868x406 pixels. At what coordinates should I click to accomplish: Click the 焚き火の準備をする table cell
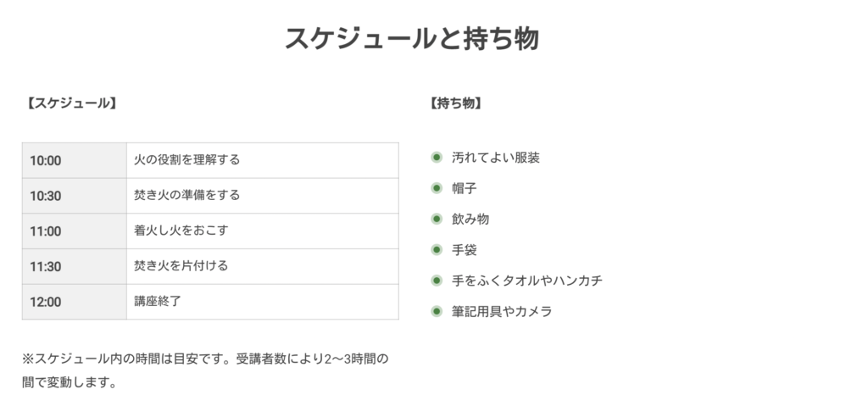coord(263,196)
